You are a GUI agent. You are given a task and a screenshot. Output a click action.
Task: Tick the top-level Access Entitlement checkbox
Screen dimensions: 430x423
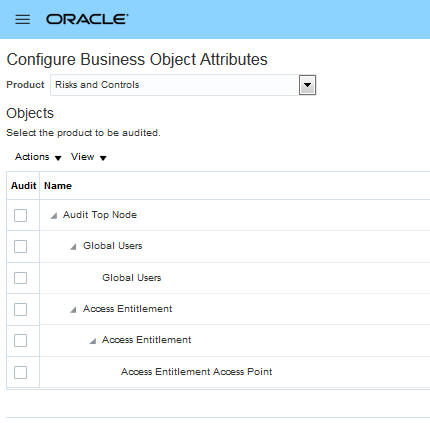click(21, 309)
